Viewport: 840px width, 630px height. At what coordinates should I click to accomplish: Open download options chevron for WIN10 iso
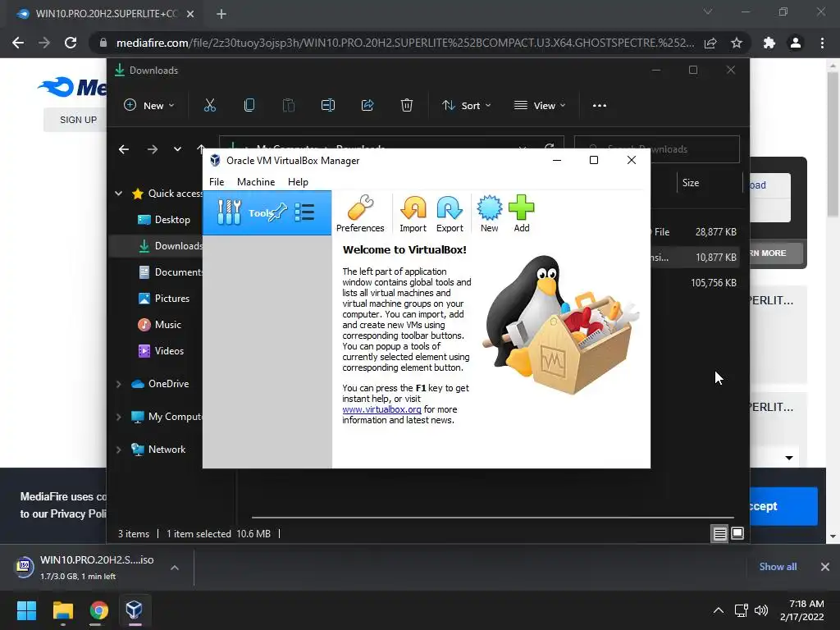pos(175,568)
